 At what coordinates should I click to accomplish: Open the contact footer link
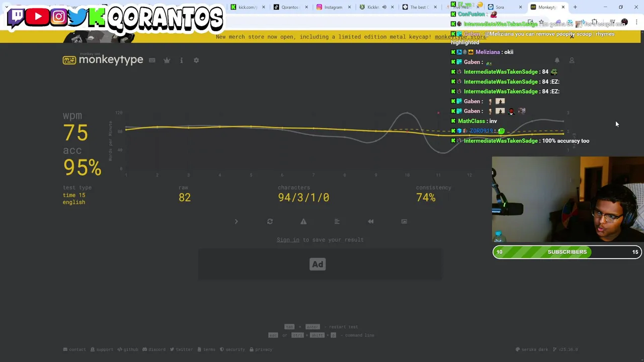click(x=74, y=349)
